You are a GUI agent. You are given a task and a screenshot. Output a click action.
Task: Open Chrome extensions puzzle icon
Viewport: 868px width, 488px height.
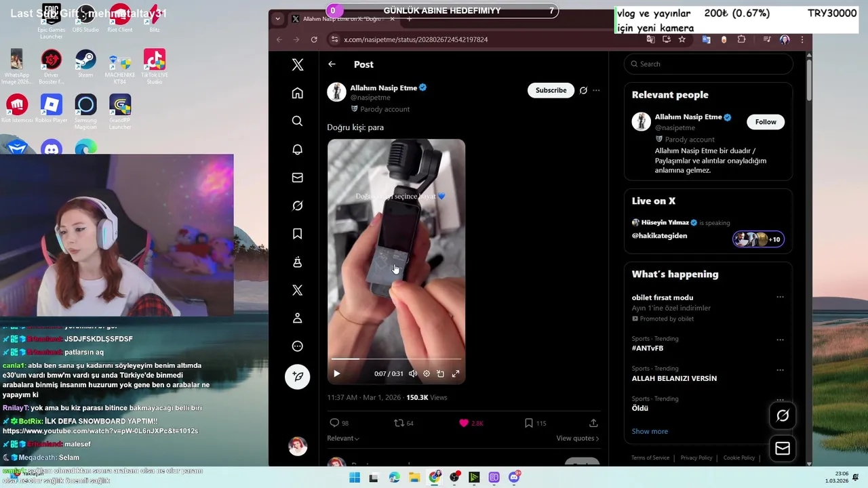point(741,39)
